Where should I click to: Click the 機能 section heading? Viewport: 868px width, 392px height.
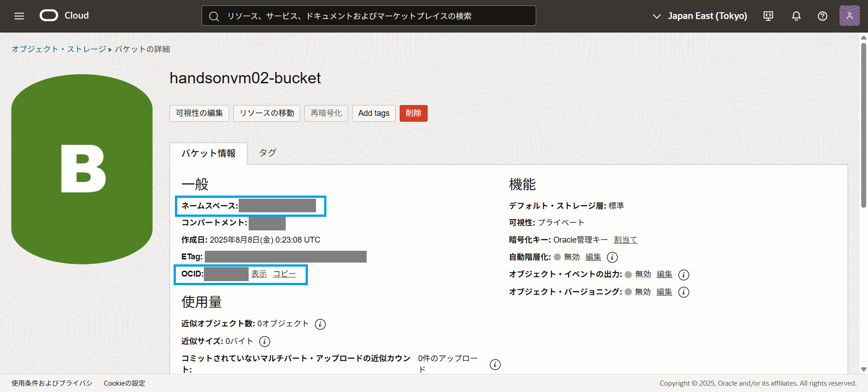(522, 184)
